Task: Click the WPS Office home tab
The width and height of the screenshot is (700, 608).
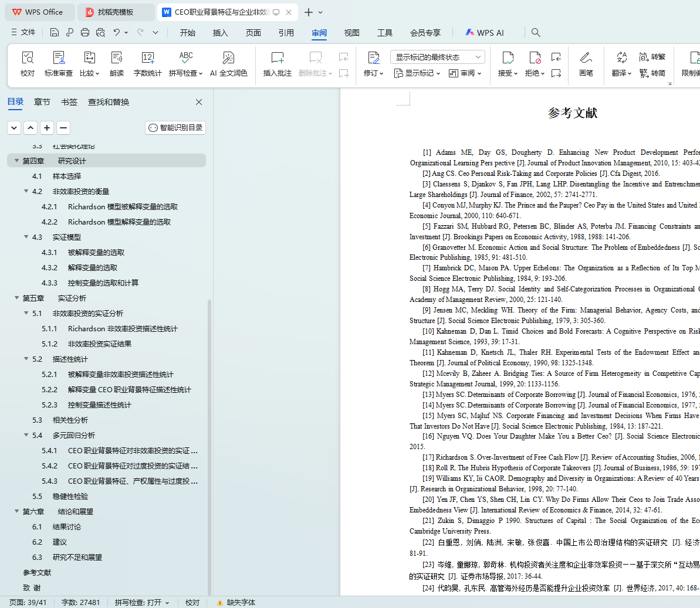Action: (39, 12)
